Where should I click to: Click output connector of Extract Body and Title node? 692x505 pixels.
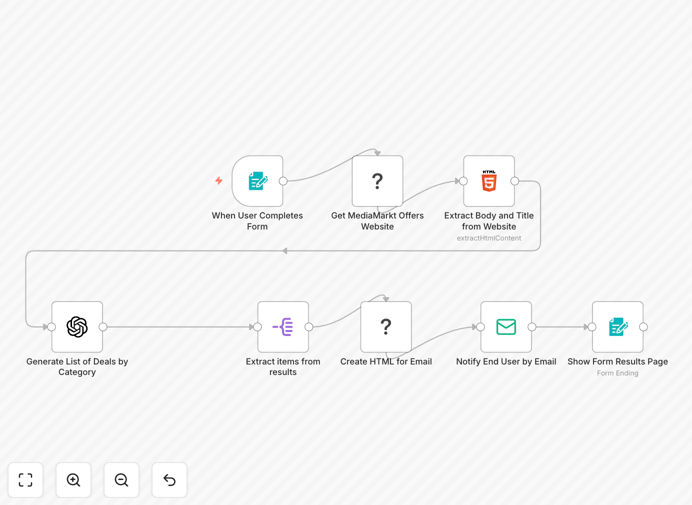tap(515, 181)
